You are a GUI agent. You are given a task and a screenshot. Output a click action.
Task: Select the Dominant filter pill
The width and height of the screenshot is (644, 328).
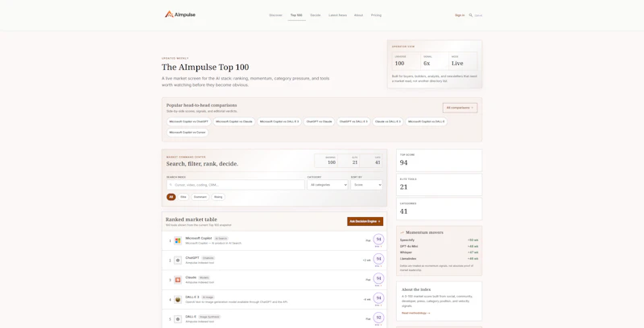(x=200, y=197)
